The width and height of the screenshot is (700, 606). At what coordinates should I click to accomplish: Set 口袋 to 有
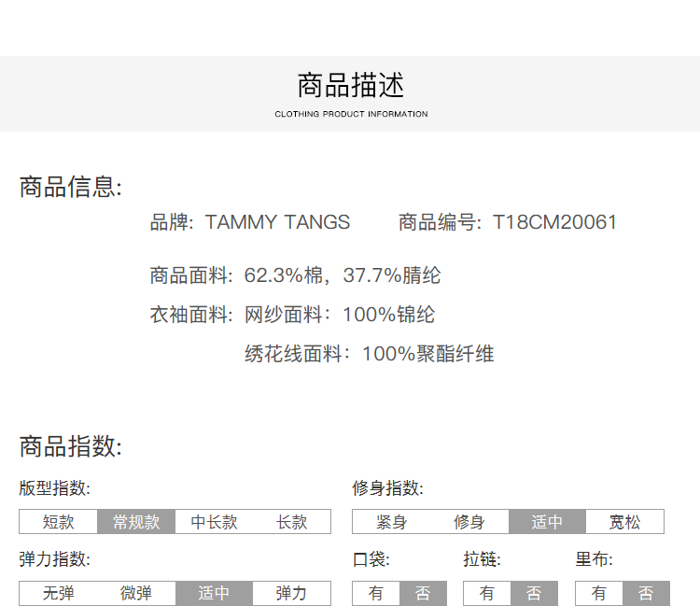[376, 593]
